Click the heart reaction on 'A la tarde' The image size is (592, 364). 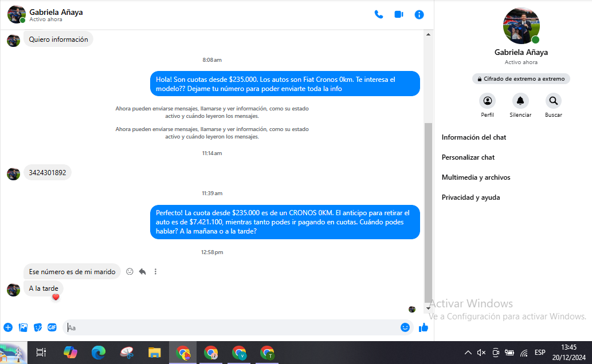coord(56,297)
